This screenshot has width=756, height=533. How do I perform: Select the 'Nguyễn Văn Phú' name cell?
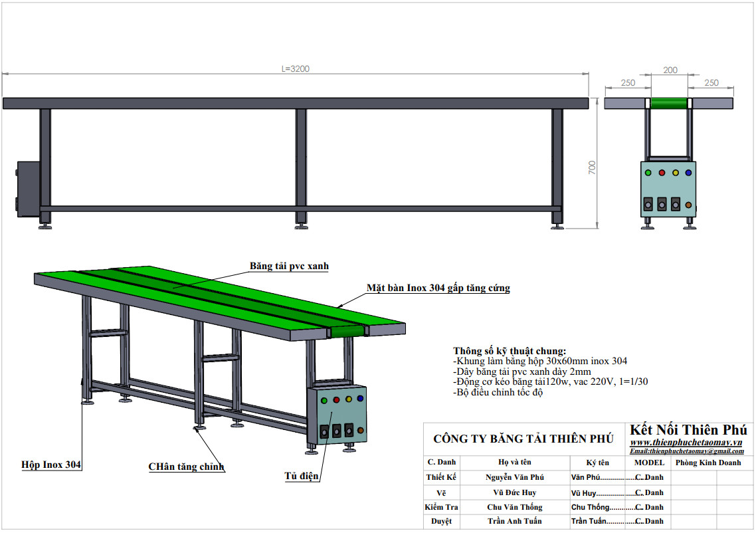[x=514, y=477]
